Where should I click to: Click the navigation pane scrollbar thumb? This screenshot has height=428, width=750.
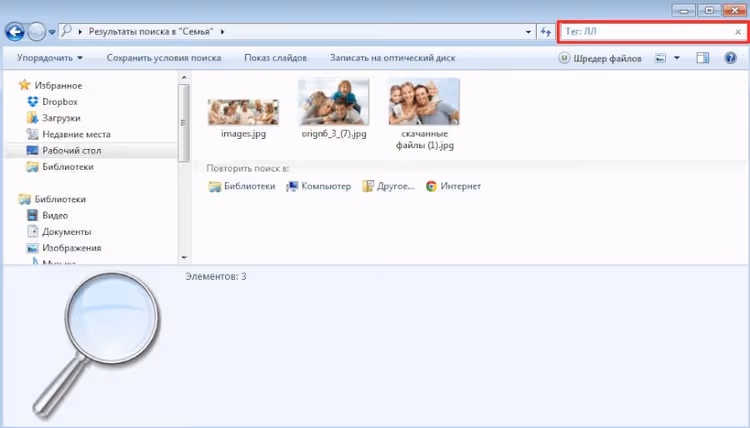click(184, 123)
